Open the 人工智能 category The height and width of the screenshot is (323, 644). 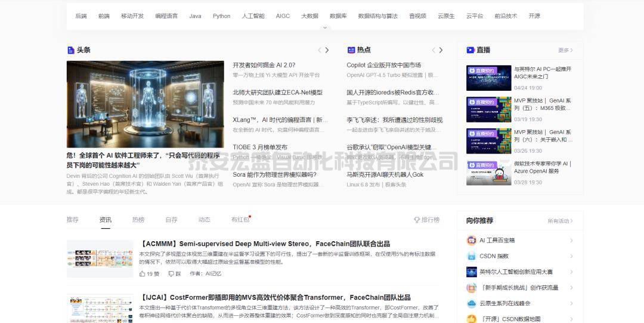point(253,16)
